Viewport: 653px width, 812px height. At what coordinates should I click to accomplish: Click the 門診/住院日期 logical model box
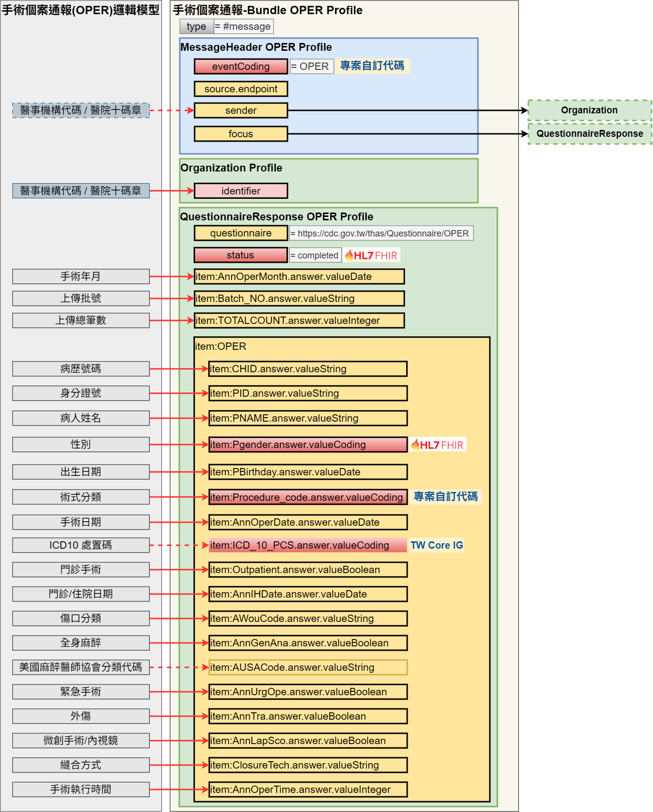81,594
